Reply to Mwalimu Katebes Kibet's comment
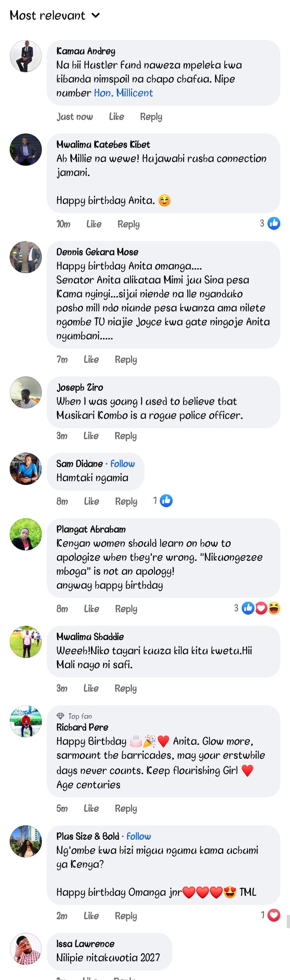290x980 pixels. point(128,224)
